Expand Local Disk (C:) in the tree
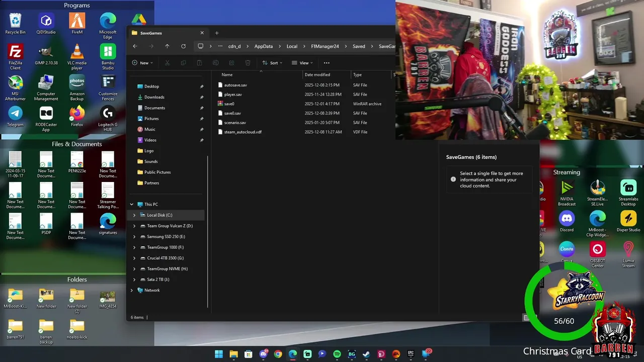The image size is (644, 362). (134, 215)
